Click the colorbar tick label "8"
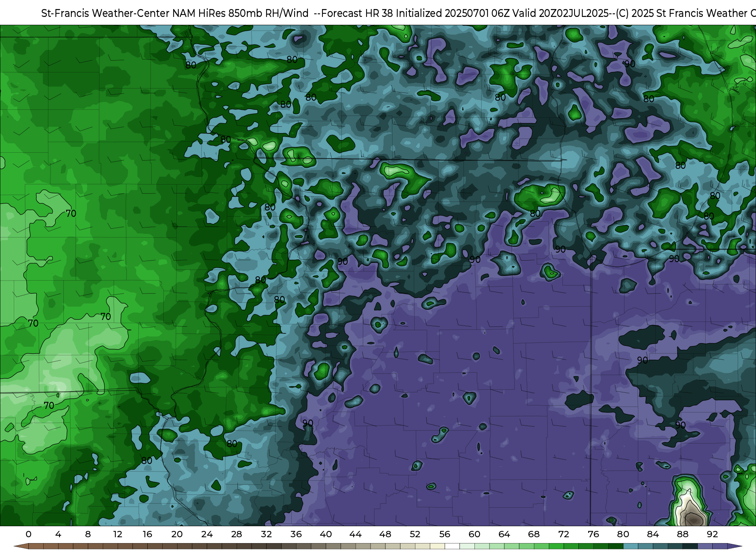Image resolution: width=756 pixels, height=551 pixels. [88, 534]
